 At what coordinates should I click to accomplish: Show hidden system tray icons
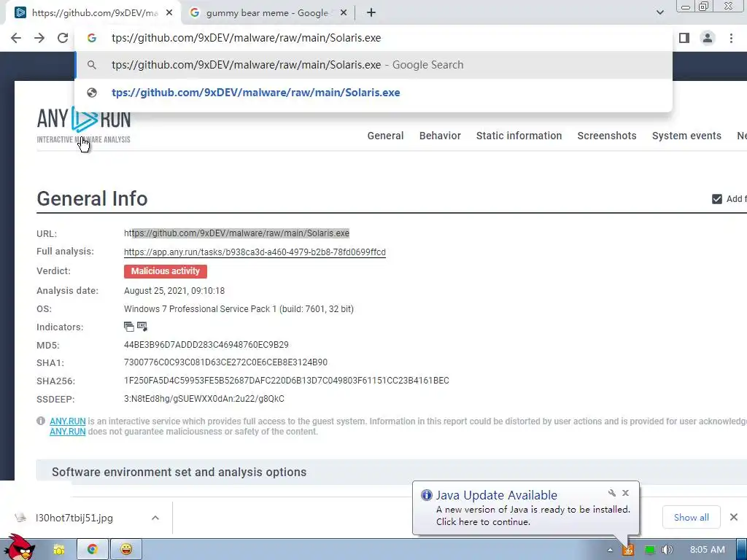(x=610, y=550)
